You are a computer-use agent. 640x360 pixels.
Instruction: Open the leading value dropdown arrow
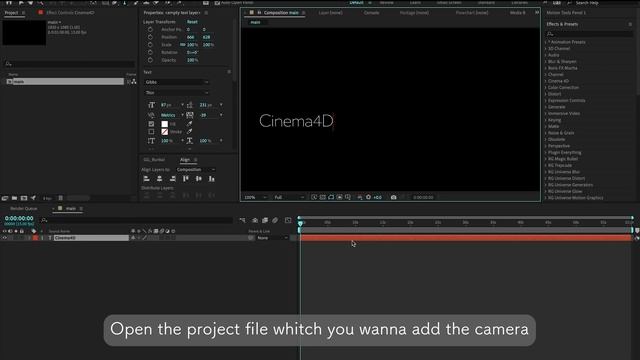pos(221,105)
